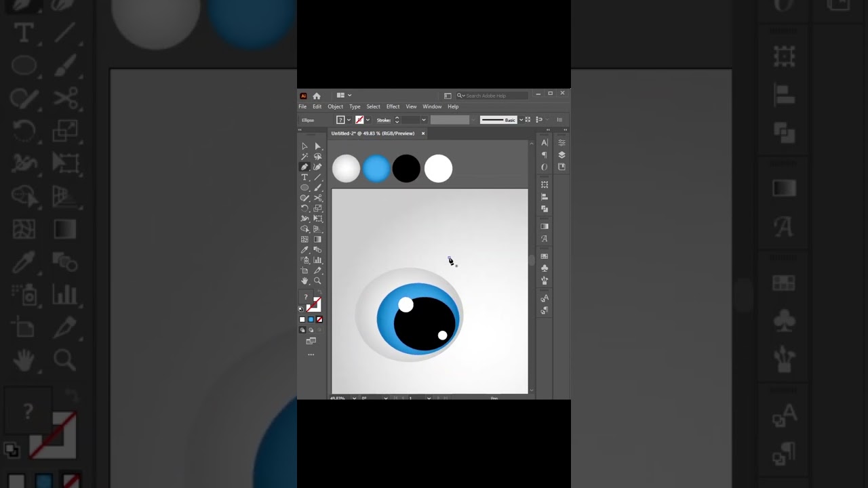This screenshot has height=488, width=868.
Task: Expand the far right panel dock arrows
Action: click(565, 130)
